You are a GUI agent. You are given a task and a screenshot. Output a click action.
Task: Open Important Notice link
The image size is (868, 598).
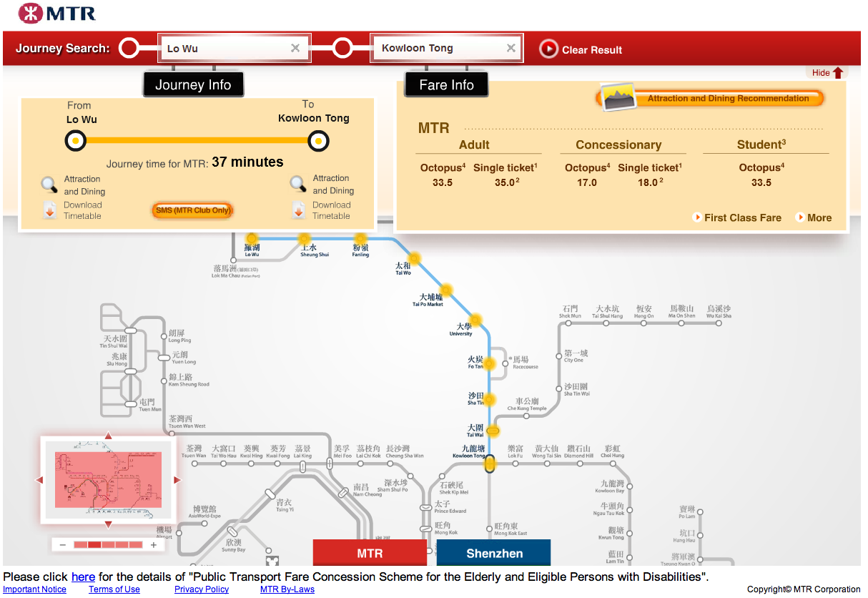(34, 589)
